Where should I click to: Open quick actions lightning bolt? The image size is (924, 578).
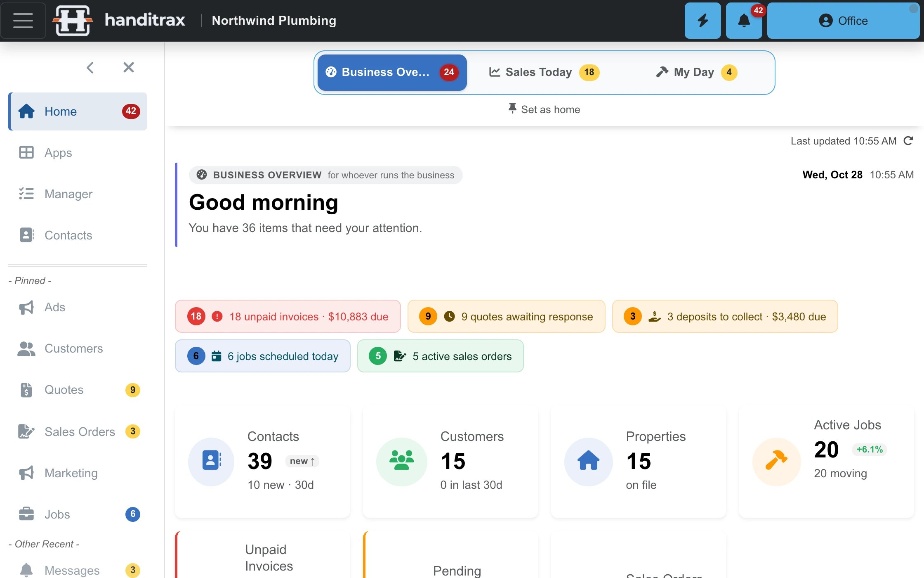point(702,21)
